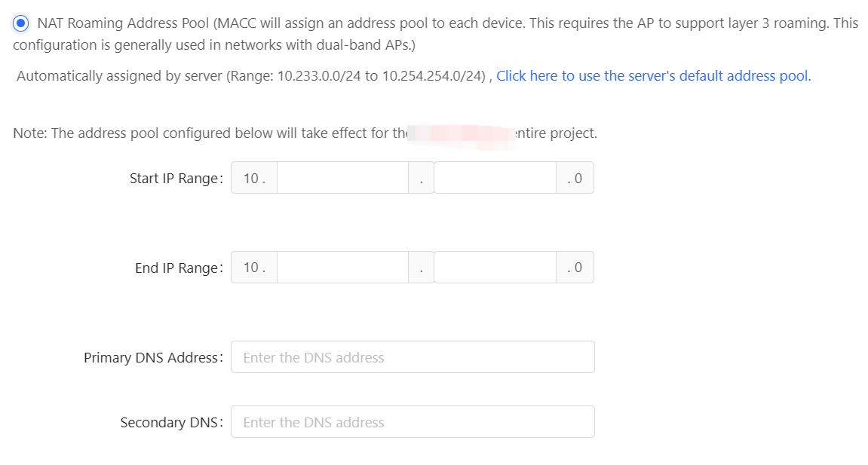Click the End IP Range label

(179, 268)
